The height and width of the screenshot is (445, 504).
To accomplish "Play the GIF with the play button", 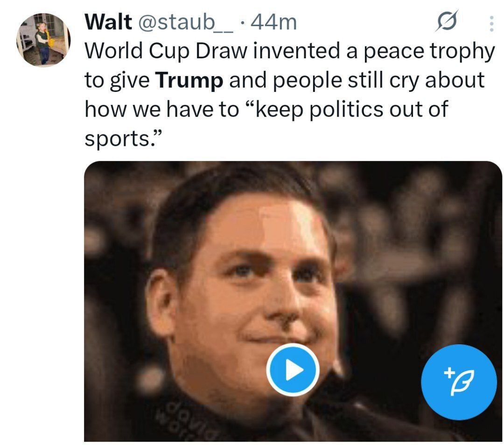I will tap(293, 371).
